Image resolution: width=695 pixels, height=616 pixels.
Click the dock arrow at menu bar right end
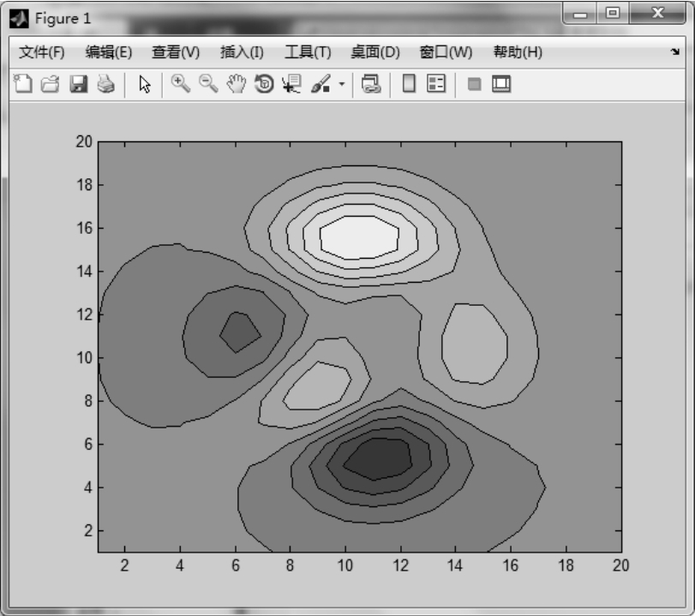click(x=674, y=52)
